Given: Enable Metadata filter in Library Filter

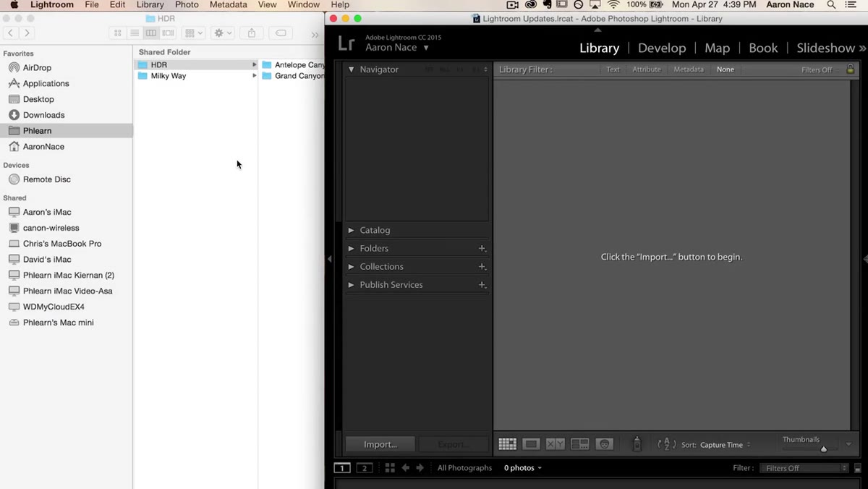Looking at the screenshot, I should [x=689, y=69].
